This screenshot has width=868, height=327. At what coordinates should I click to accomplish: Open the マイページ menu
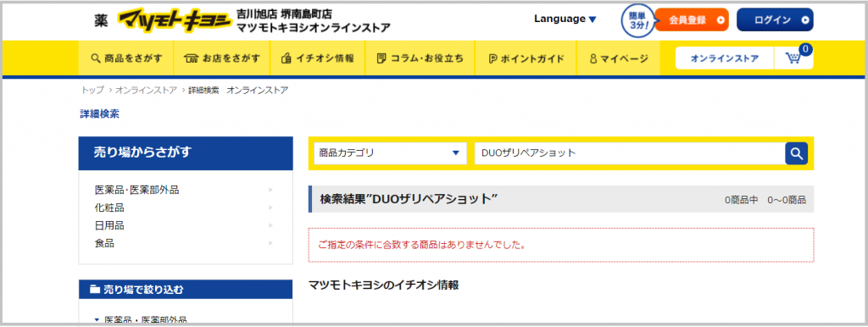619,58
